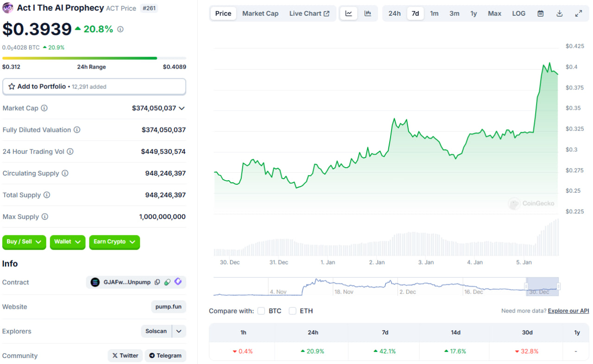
Task: Open Earn Crypto dropdown
Action: [114, 242]
